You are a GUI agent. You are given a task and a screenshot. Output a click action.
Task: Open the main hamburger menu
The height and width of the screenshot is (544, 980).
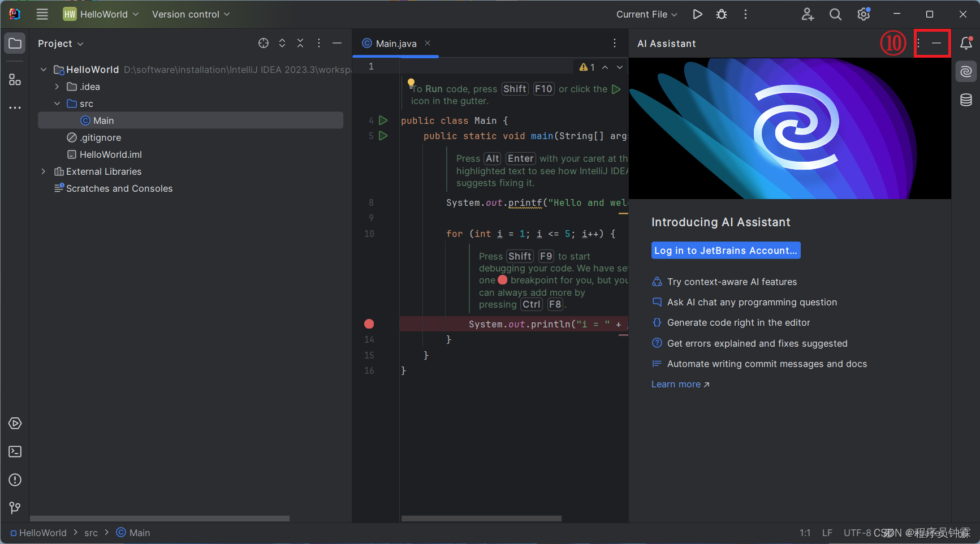coord(42,14)
